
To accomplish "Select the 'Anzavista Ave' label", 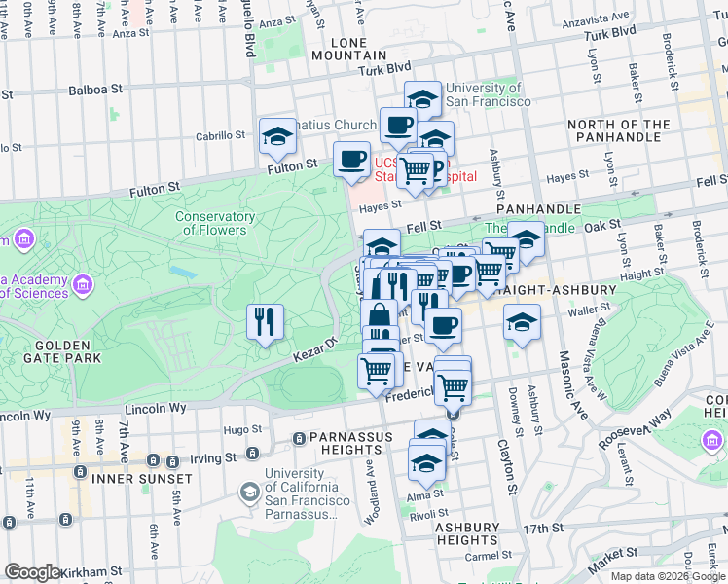I will tap(596, 19).
